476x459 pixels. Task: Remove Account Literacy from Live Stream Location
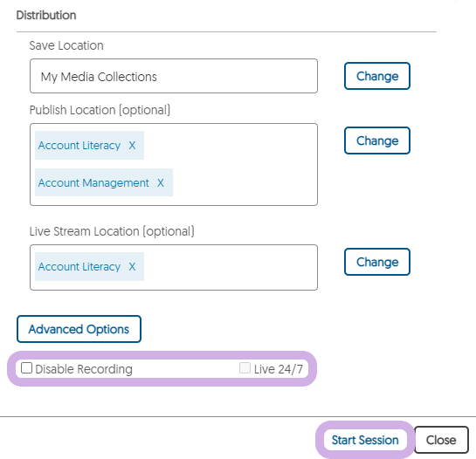pos(132,267)
